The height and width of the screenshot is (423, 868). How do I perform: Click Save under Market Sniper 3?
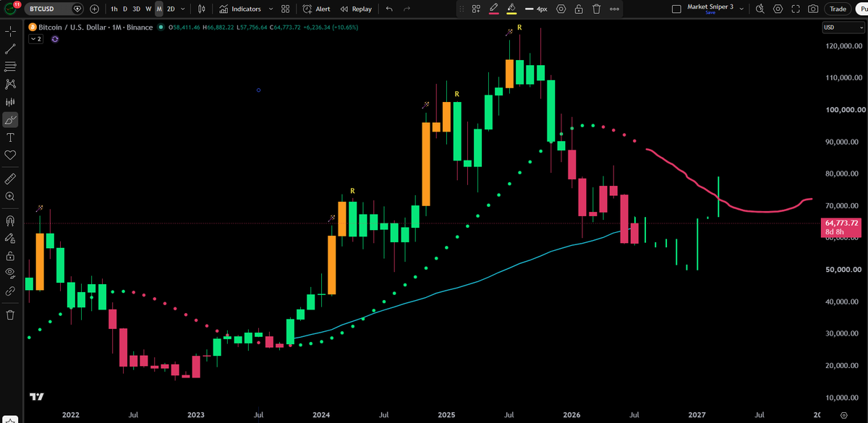pyautogui.click(x=710, y=14)
